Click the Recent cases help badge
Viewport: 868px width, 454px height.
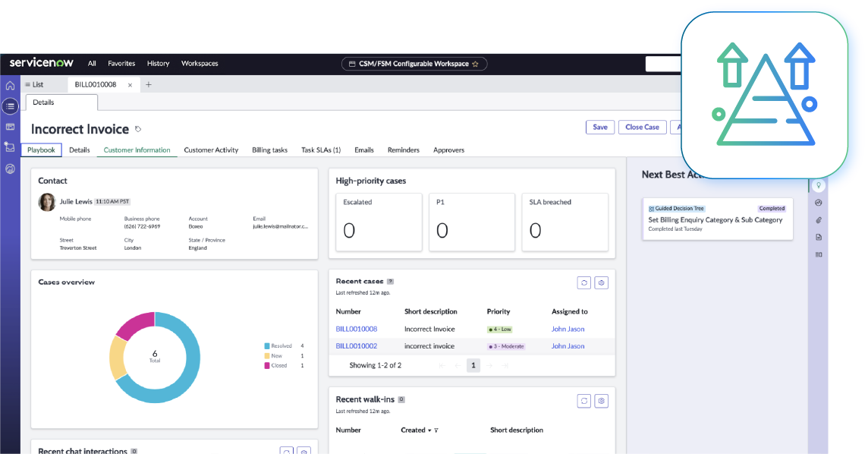click(x=390, y=281)
